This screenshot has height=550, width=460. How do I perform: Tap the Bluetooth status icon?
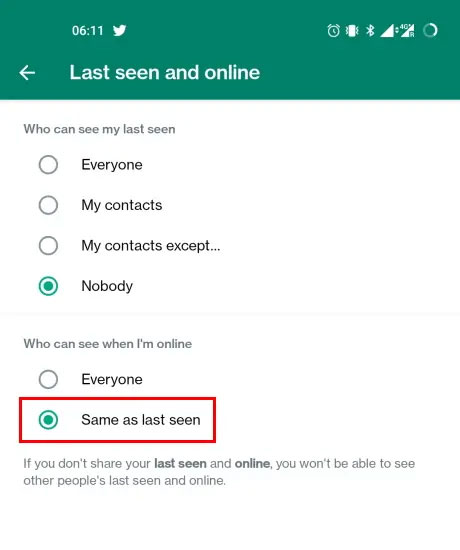click(x=370, y=31)
